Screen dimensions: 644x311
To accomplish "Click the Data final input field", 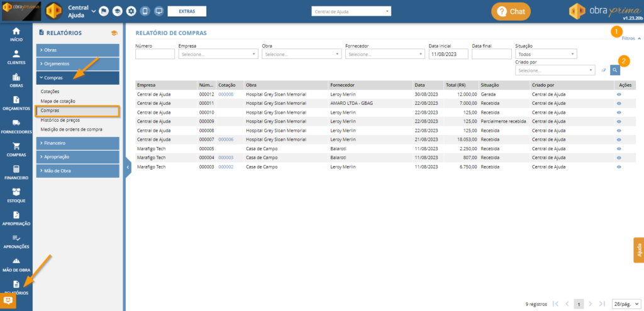I will pyautogui.click(x=492, y=54).
